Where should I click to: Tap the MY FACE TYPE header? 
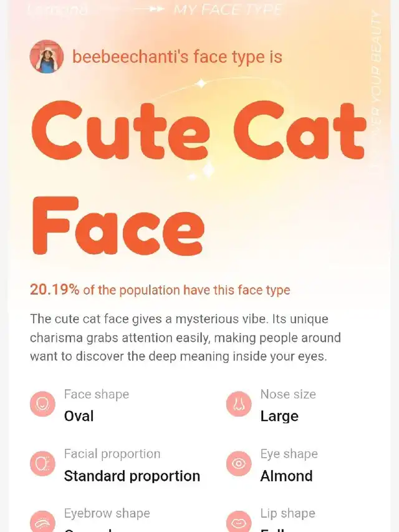[x=228, y=10]
